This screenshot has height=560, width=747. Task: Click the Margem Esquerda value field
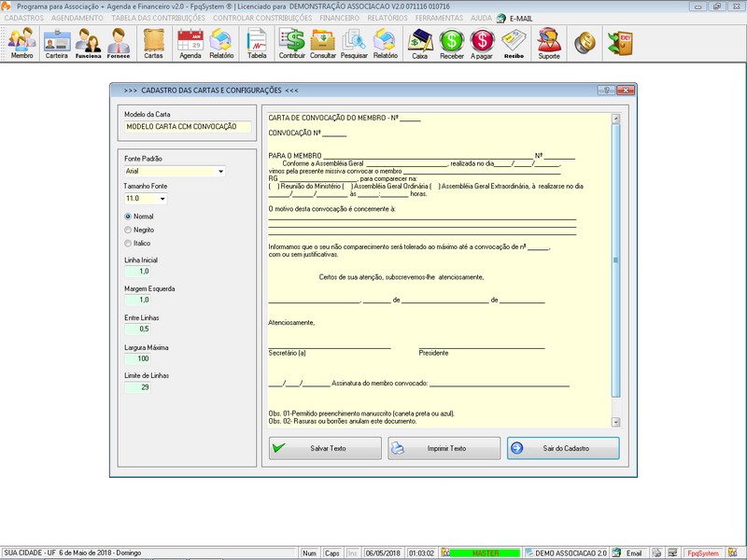[x=137, y=300]
